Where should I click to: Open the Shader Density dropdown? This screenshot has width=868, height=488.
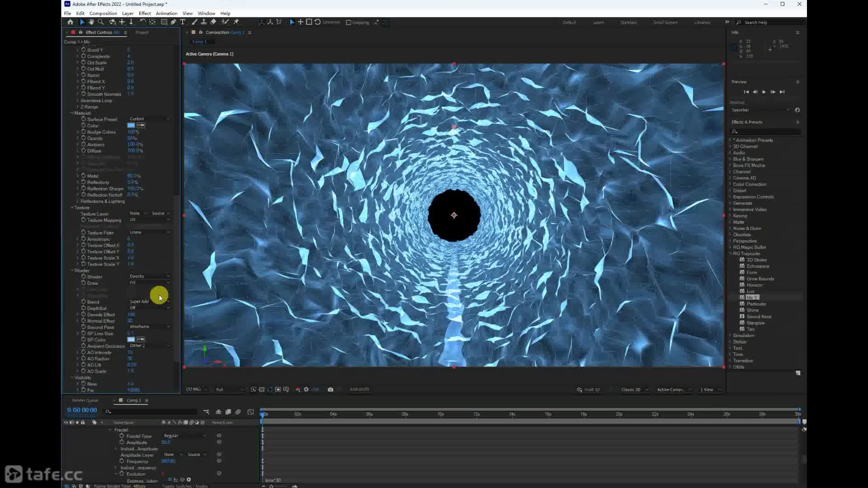(x=149, y=276)
